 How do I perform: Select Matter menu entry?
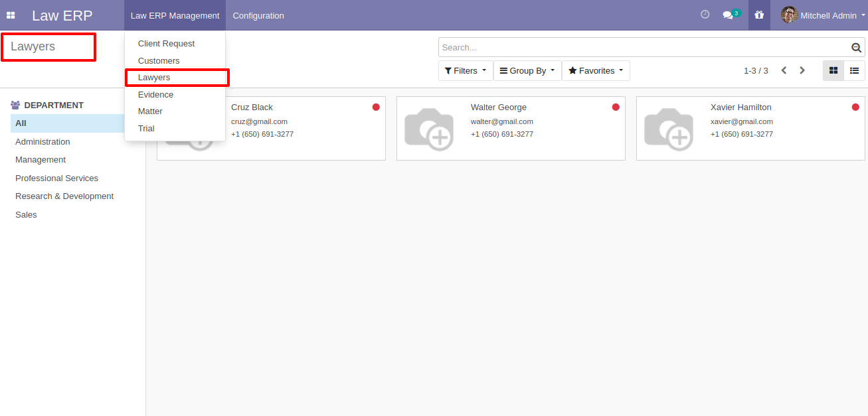(175, 111)
